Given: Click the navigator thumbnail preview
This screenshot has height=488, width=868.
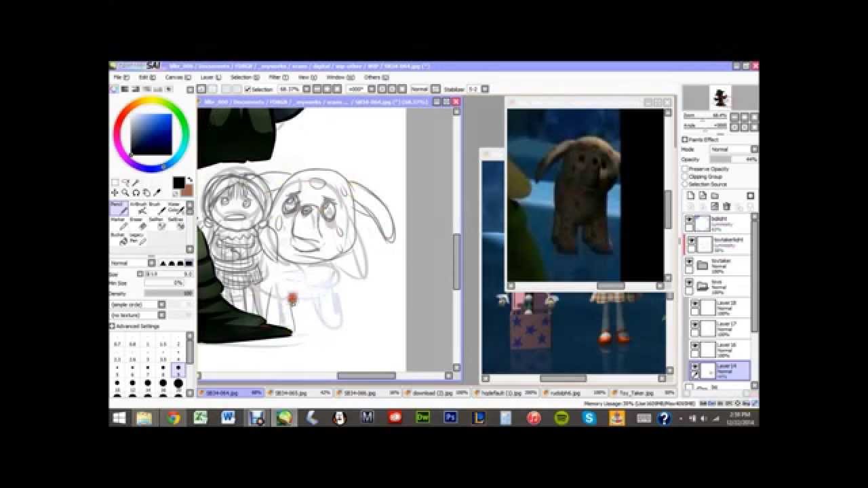Looking at the screenshot, I should click(720, 98).
